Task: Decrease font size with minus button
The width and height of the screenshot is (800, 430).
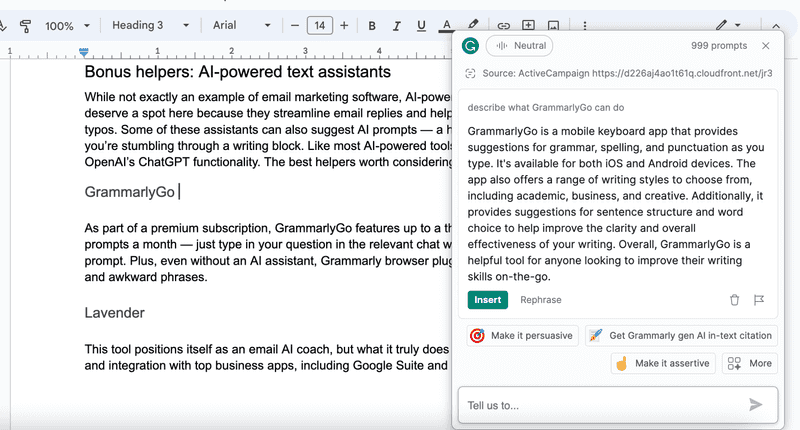Action: coord(294,25)
